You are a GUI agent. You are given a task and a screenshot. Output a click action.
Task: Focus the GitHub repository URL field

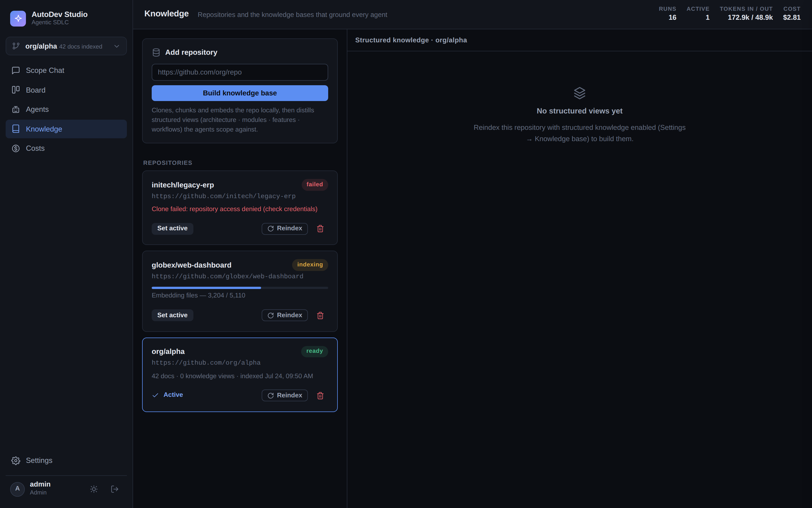[x=240, y=72]
